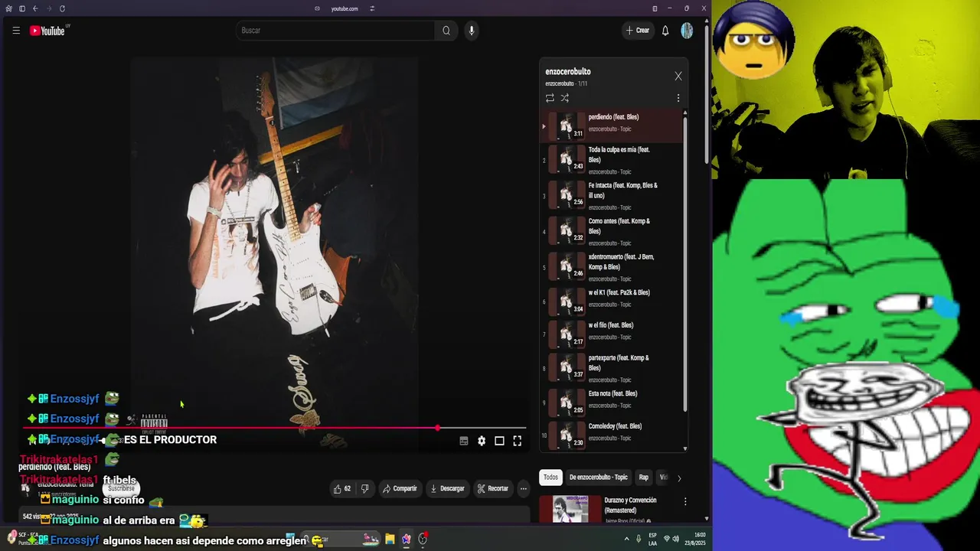Open options for Durazno y Convención video
Image resolution: width=980 pixels, height=551 pixels.
(x=684, y=502)
